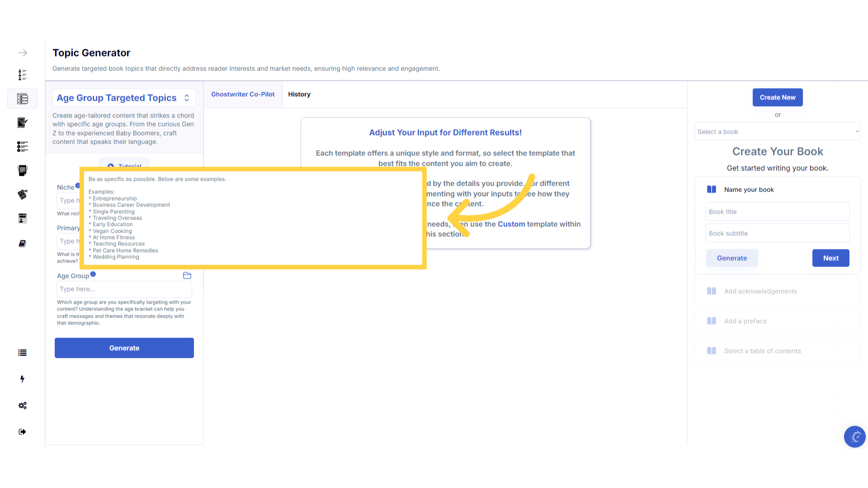Click the Book title input field

pyautogui.click(x=778, y=212)
